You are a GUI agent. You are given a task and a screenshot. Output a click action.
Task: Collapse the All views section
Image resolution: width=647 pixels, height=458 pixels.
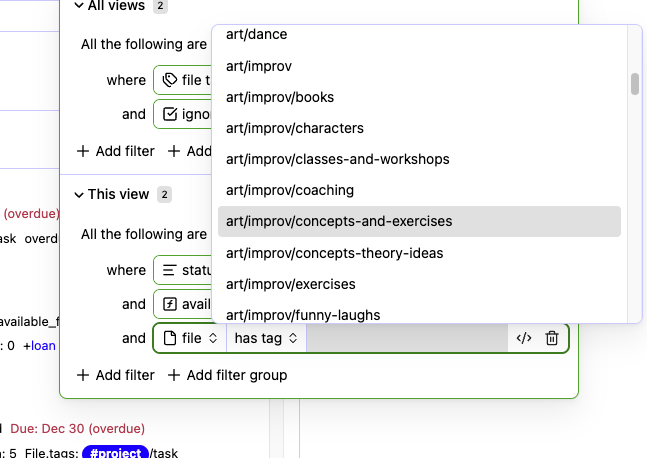pos(79,6)
